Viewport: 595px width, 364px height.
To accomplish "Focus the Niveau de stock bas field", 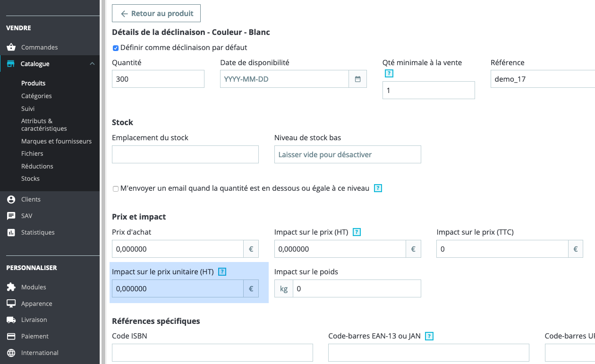I will pyautogui.click(x=348, y=154).
